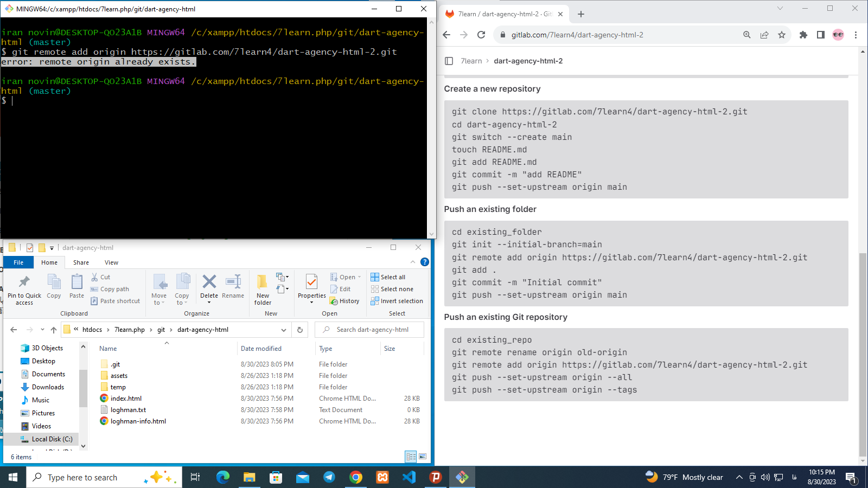
Task: Open Chrome tab search dropdown
Action: coord(780,8)
